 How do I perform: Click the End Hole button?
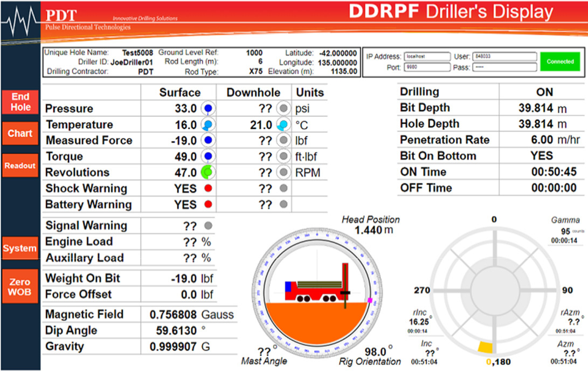[20, 102]
